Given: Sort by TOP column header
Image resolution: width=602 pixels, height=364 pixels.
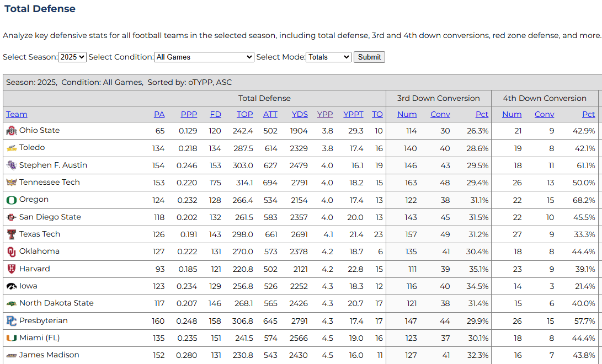Looking at the screenshot, I should coord(244,114).
